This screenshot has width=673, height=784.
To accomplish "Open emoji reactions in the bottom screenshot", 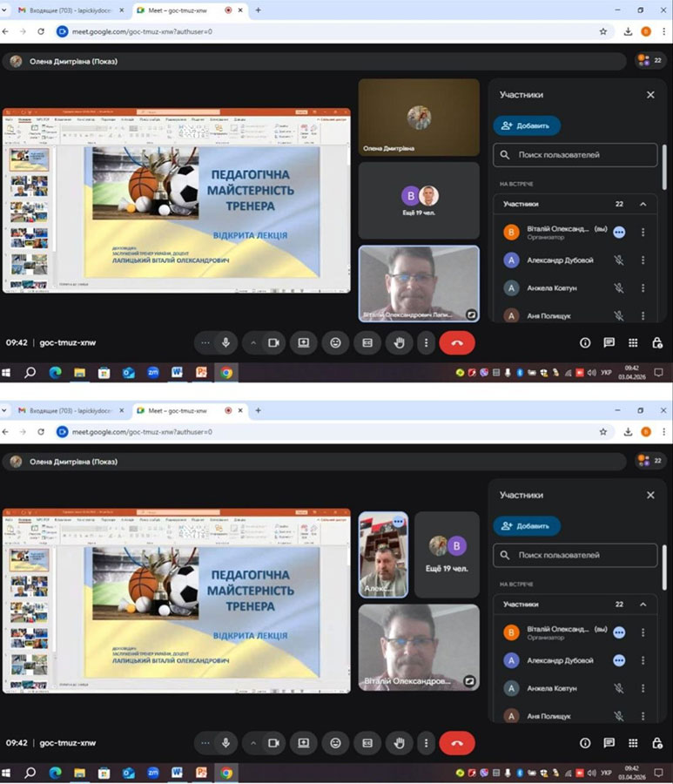I will 335,744.
